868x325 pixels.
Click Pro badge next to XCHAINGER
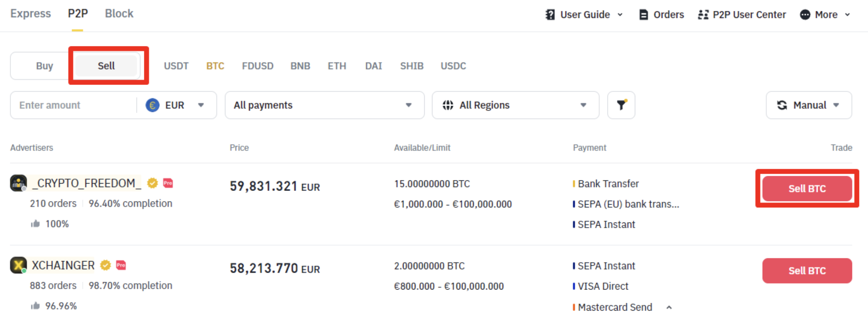pos(121,265)
